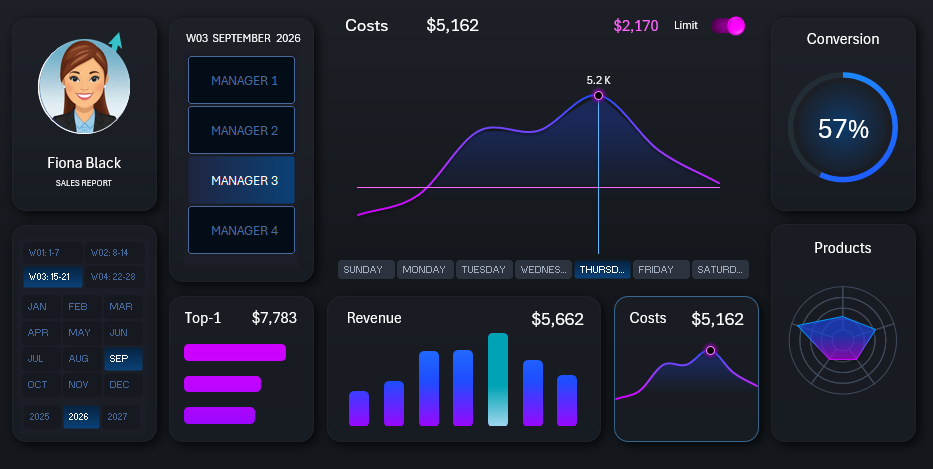Screen dimensions: 933x469
Task: Click the tallest teal Revenue bar
Action: point(498,380)
